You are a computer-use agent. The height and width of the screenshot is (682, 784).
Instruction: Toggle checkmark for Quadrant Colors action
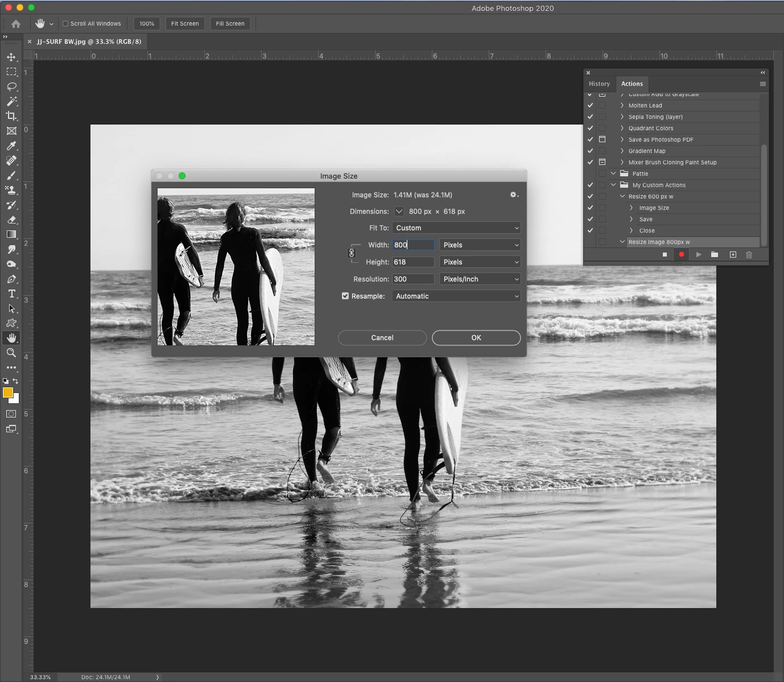coord(591,128)
